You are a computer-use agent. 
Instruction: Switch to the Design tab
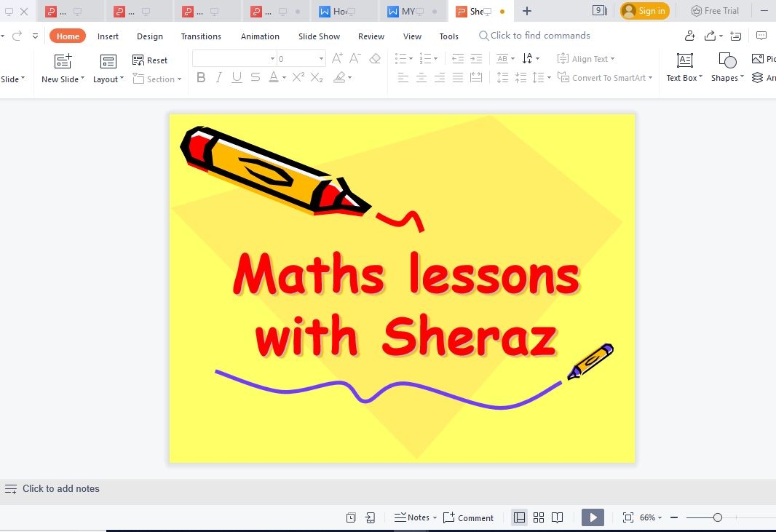[x=150, y=36]
